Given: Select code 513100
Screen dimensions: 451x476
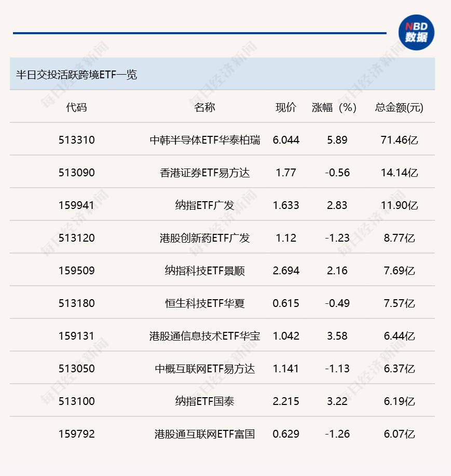Looking at the screenshot, I should point(77,401).
